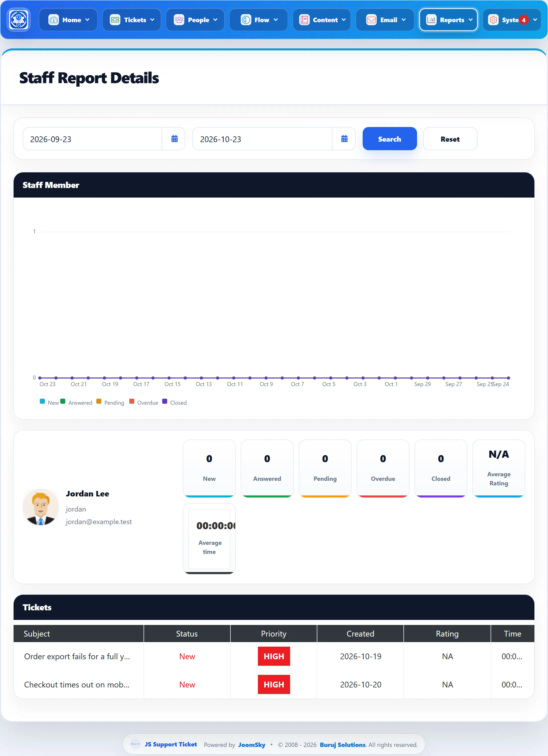Toggle the New series legend swatch
Image resolution: width=548 pixels, height=756 pixels.
[x=42, y=401]
